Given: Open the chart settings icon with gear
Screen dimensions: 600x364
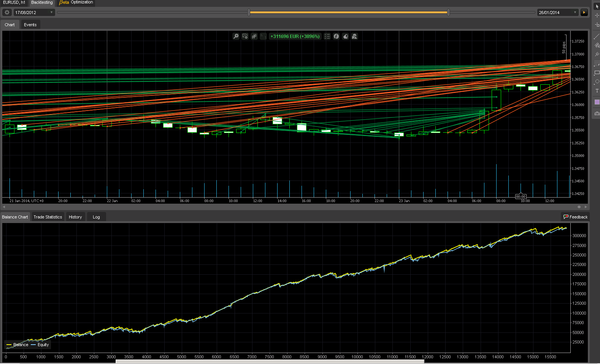Looking at the screenshot, I should 245,36.
